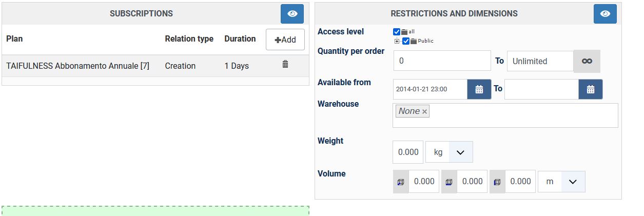Viewport: 644px width, 216px height.
Task: Click the minimum Quantity per order field
Action: tap(442, 61)
